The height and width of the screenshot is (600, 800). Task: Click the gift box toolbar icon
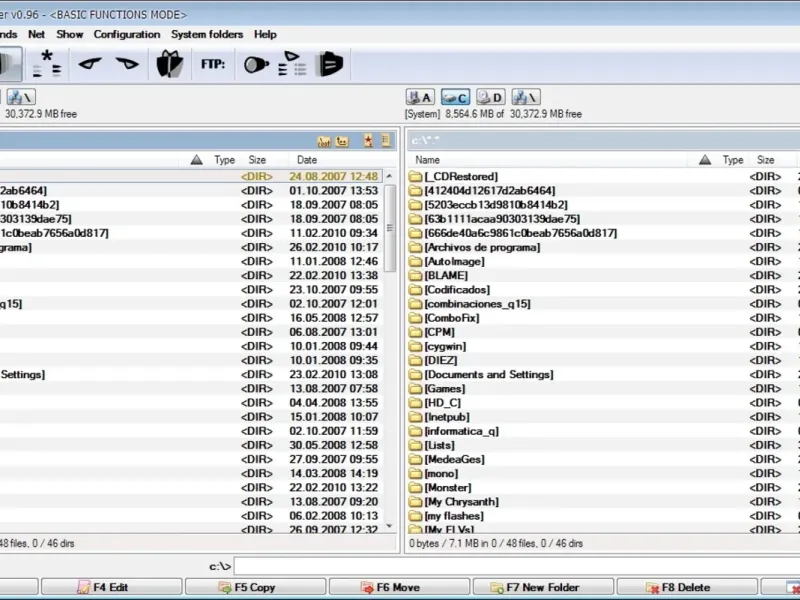169,64
